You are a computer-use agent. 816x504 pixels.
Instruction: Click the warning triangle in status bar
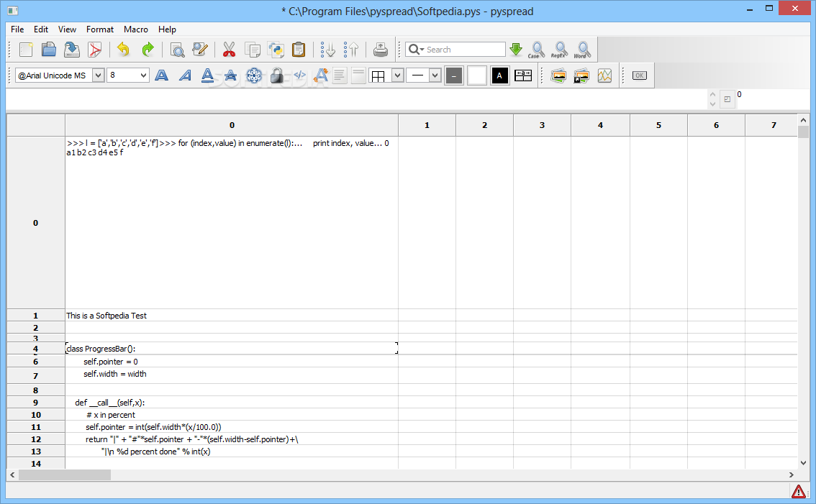point(798,491)
